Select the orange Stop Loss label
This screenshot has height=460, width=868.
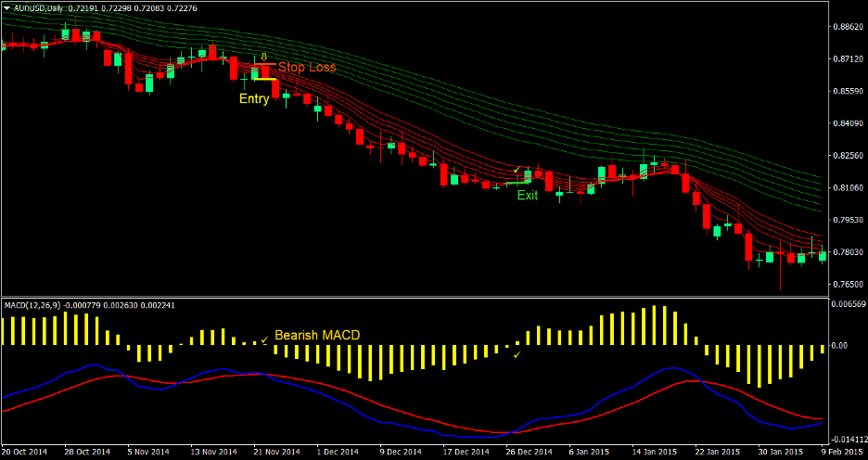pos(307,67)
